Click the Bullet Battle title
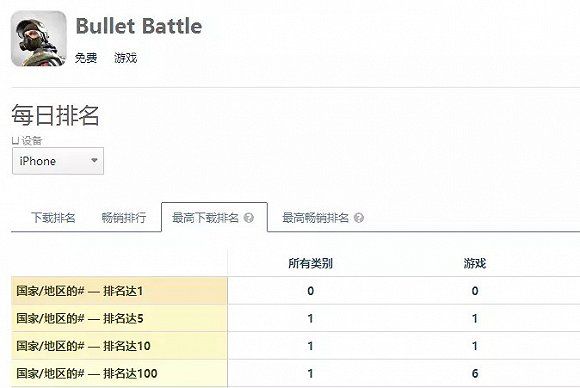 pos(139,26)
